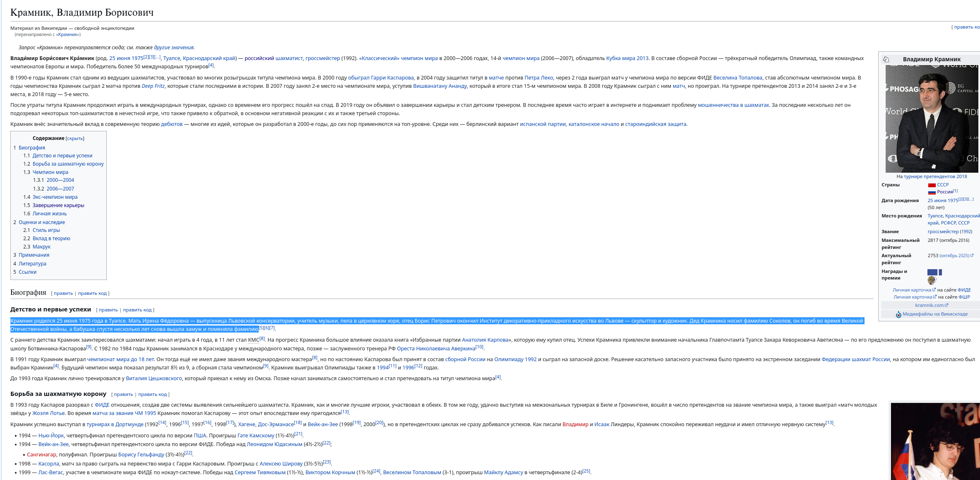The height and width of the screenshot is (480, 980).
Task: Click править код for Детство и первые успехи
Action: [137, 310]
